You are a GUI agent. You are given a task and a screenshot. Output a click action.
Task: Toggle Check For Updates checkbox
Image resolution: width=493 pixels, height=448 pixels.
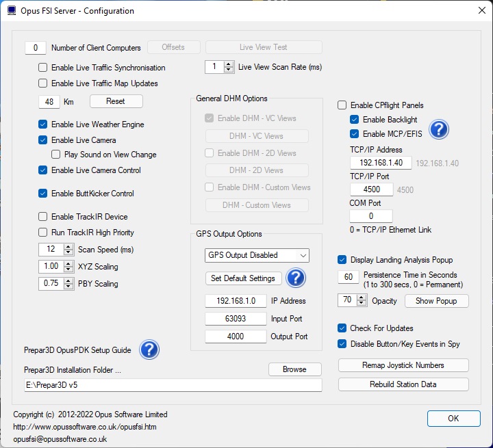coord(342,328)
